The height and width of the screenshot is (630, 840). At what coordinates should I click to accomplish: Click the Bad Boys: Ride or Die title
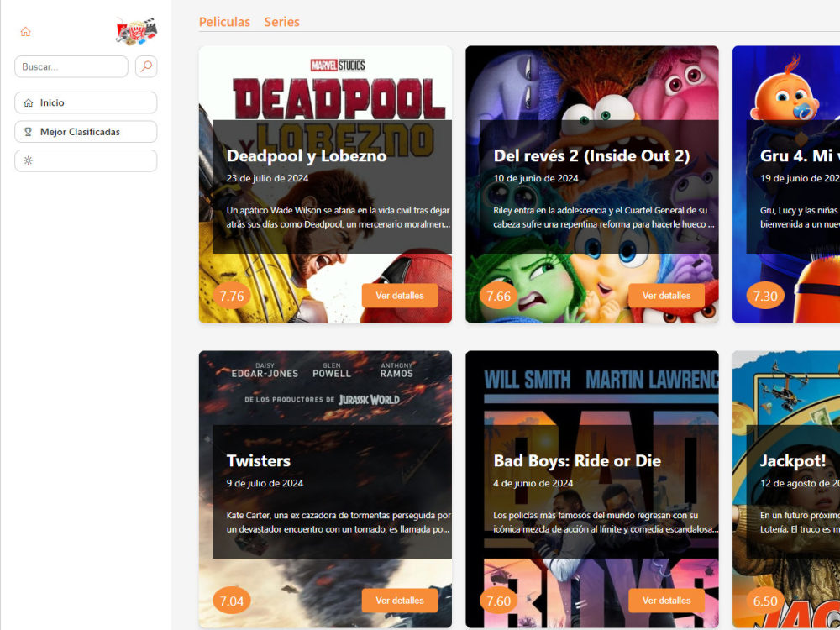point(577,460)
